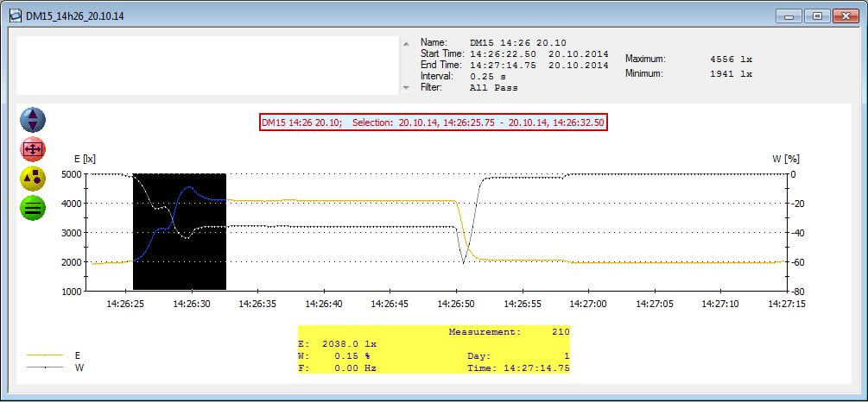Click the W legend line entry
The image size is (868, 402).
[45, 367]
